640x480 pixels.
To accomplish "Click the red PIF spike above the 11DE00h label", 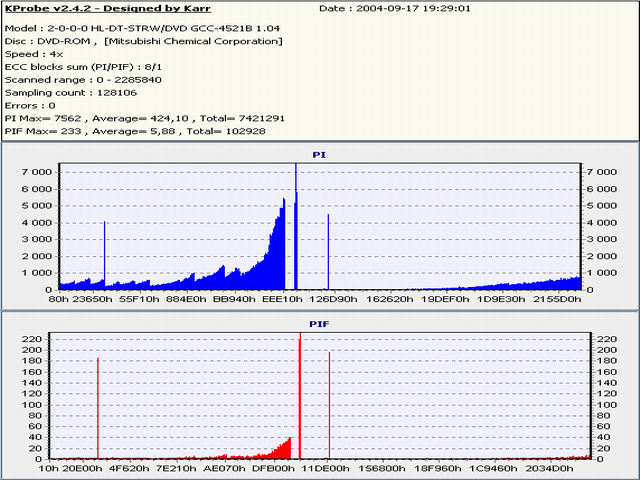I will point(329,406).
